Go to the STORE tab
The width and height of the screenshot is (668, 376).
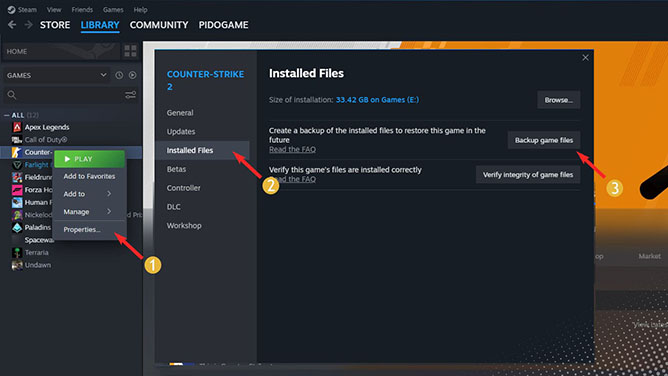55,25
